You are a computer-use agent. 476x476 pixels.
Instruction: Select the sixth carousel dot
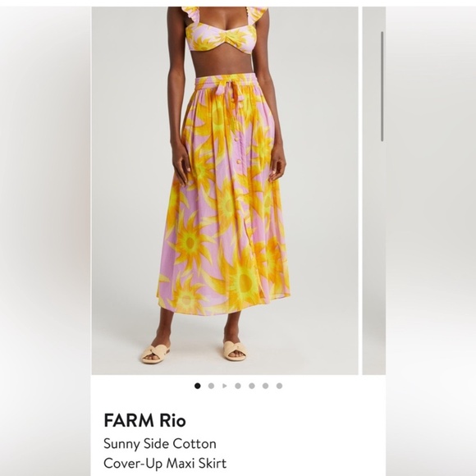coord(265,386)
